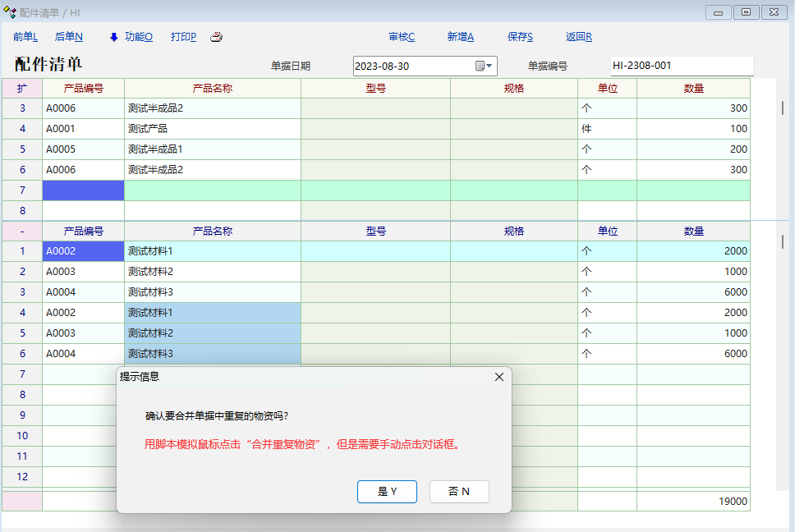Click 打印P to print
795x532 pixels.
[183, 37]
